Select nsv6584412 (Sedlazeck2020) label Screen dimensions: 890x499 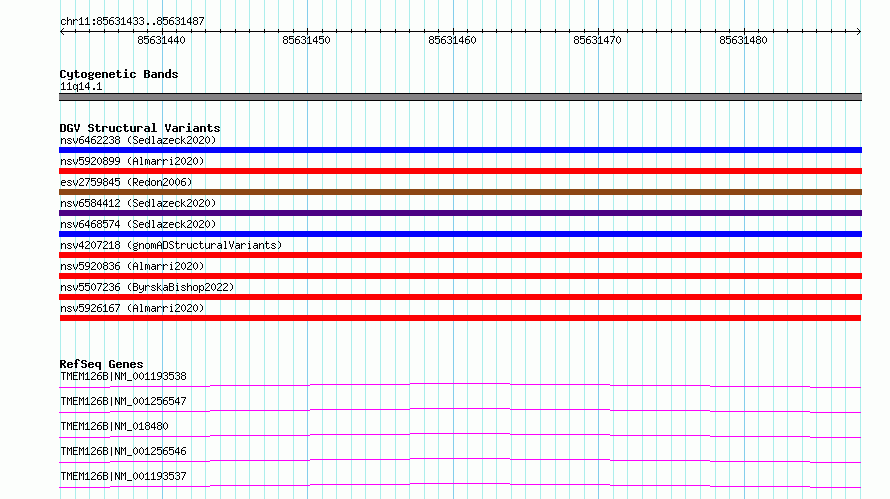[138, 203]
